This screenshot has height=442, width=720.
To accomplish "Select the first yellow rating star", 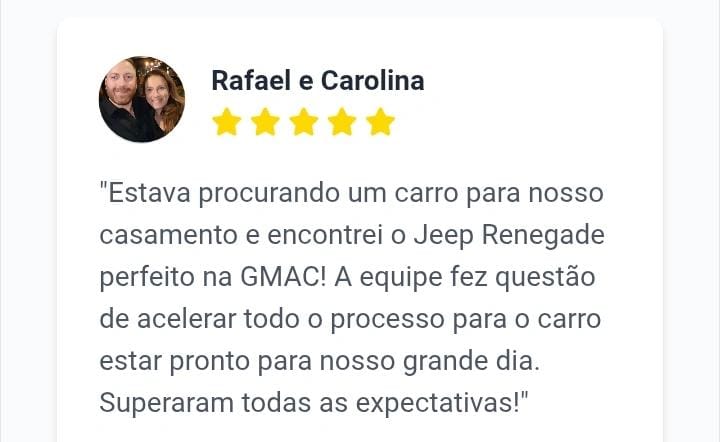I will [227, 123].
